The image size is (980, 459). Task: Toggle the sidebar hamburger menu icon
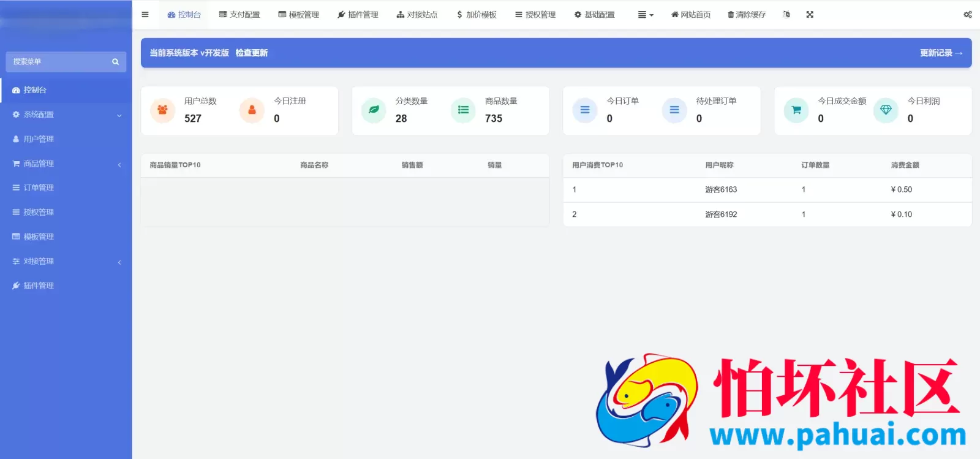pos(145,15)
